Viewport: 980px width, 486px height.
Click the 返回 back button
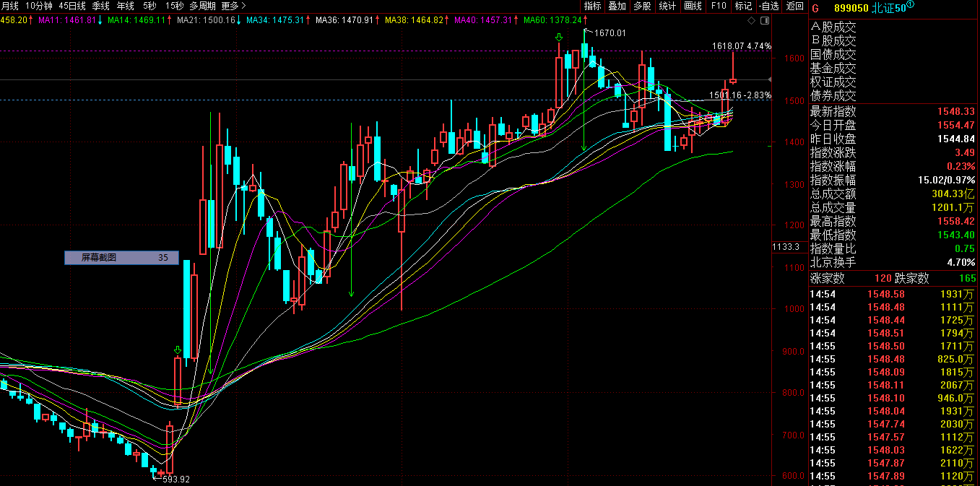coord(795,6)
